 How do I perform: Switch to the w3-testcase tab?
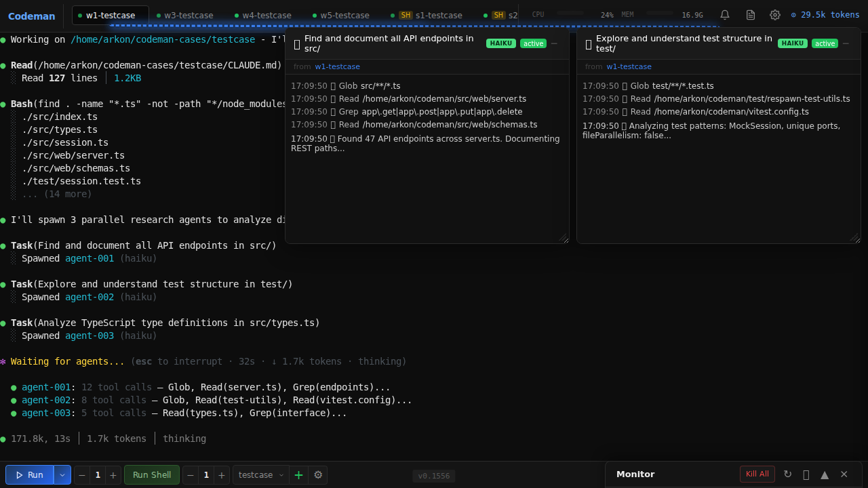point(188,14)
